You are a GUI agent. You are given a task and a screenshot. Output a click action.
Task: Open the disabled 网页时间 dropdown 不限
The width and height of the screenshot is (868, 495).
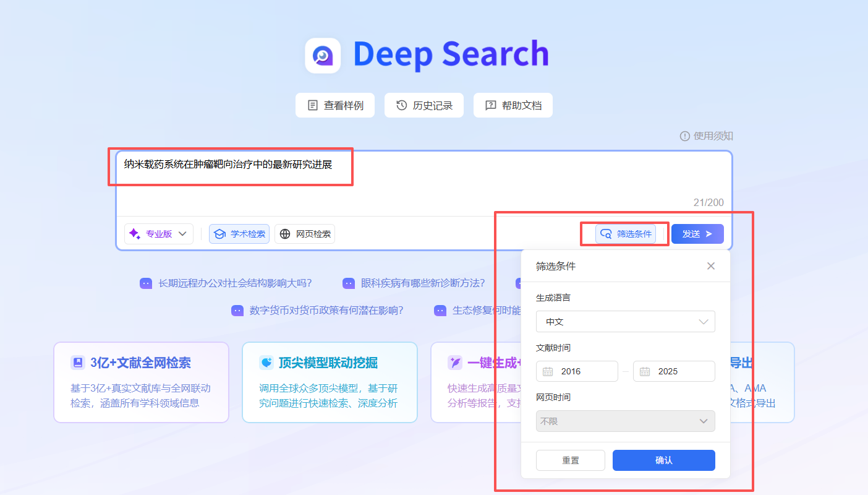tap(626, 421)
